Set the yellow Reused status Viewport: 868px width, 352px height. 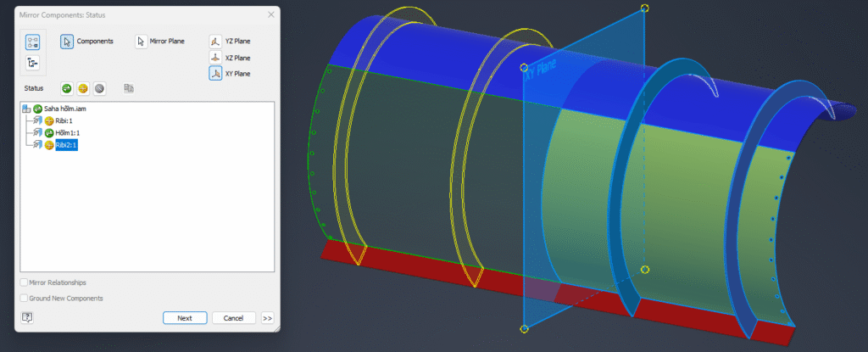pyautogui.click(x=83, y=88)
